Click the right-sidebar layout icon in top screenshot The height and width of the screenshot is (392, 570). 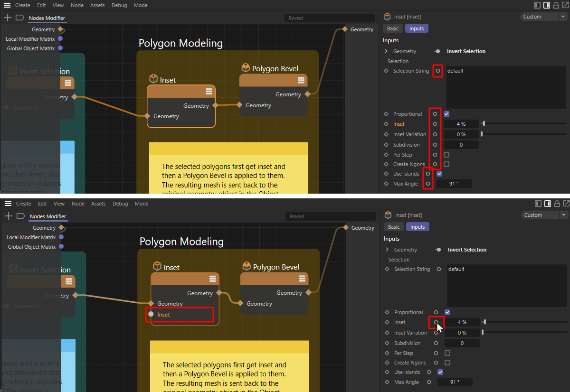coord(547,5)
